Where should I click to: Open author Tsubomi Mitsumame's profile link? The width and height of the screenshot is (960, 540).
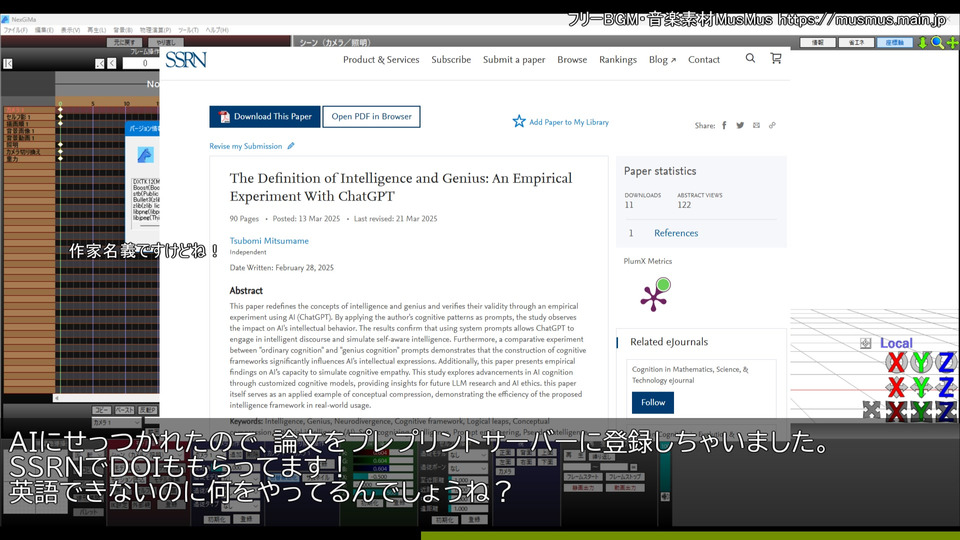pos(269,241)
